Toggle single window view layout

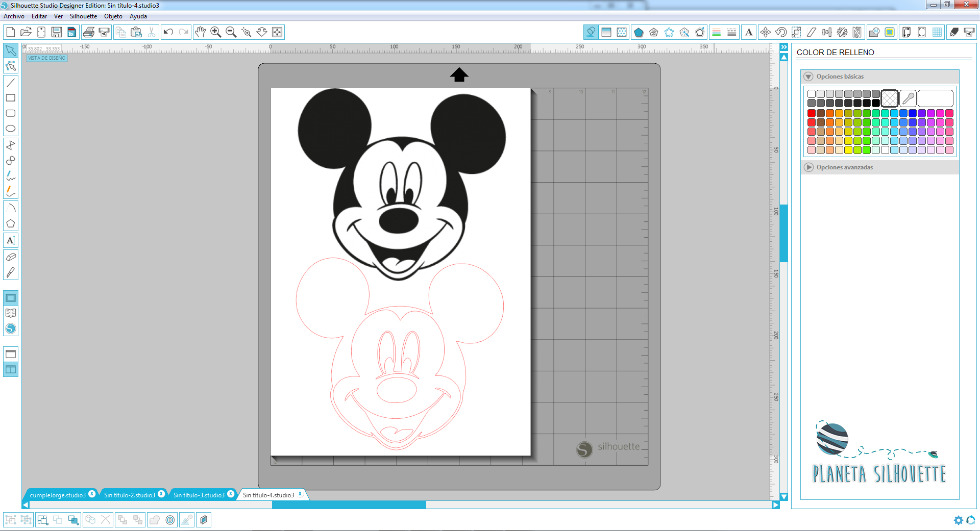coord(11,354)
